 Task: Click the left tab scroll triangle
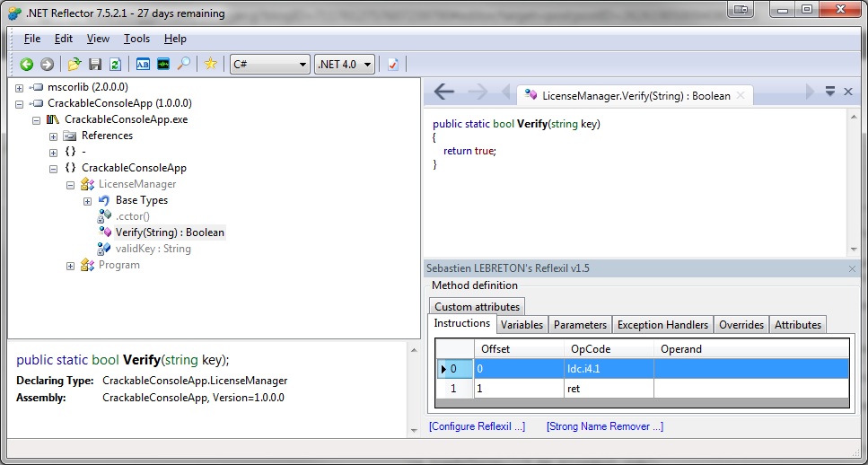pos(505,92)
